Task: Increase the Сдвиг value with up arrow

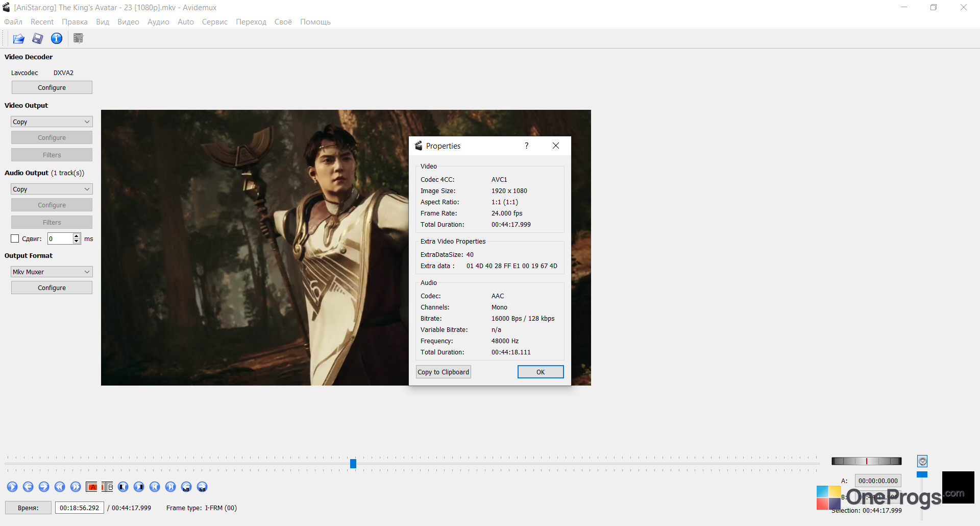Action: coord(77,236)
